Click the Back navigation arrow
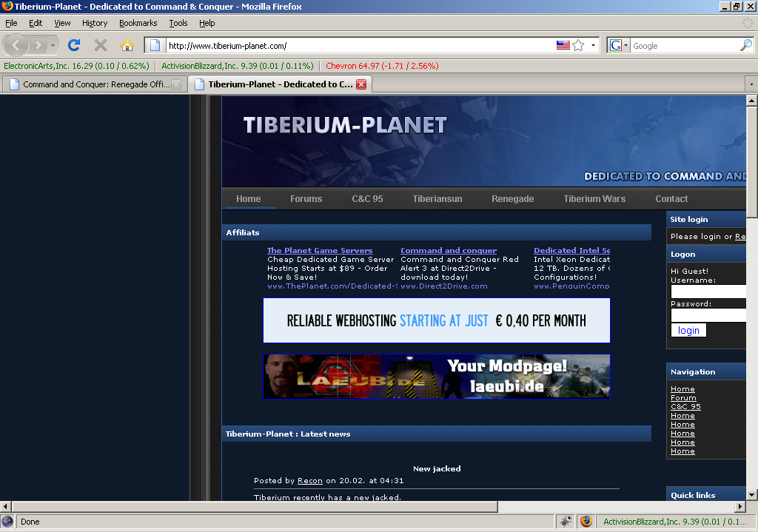 [16, 45]
